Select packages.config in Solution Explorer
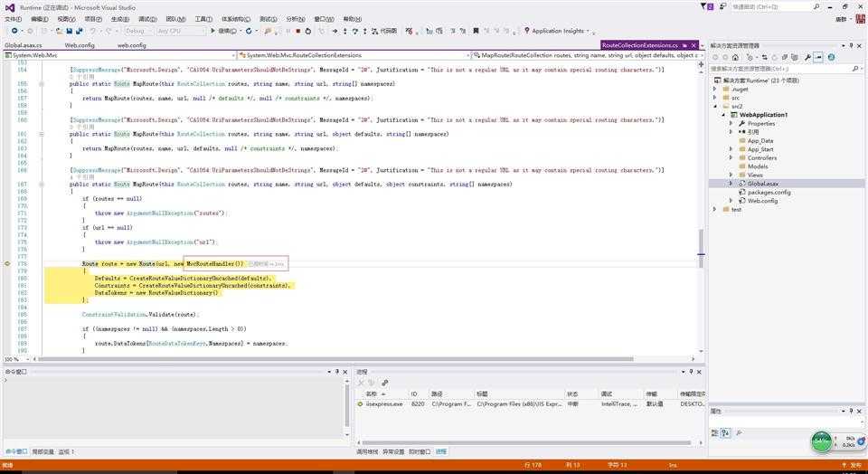The image size is (868, 474). 769,192
